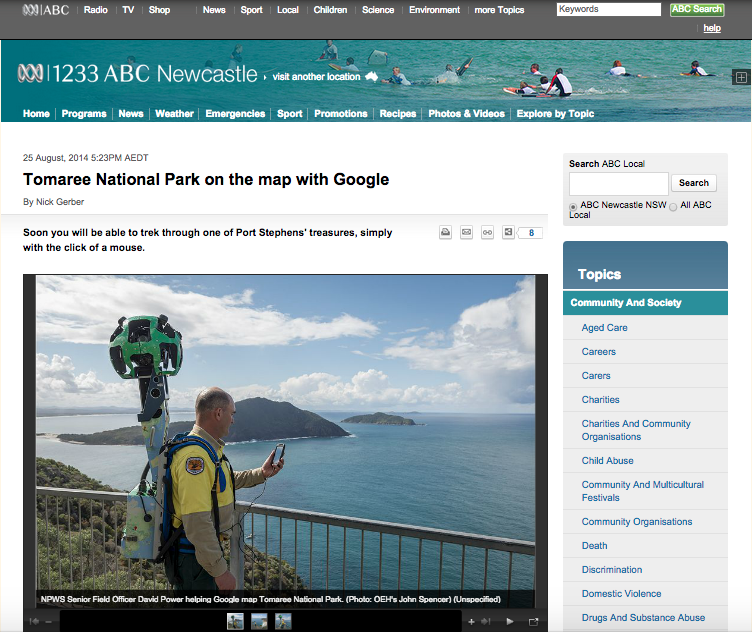Select the first gallery thumbnail
This screenshot has height=632, width=752.
235,621
